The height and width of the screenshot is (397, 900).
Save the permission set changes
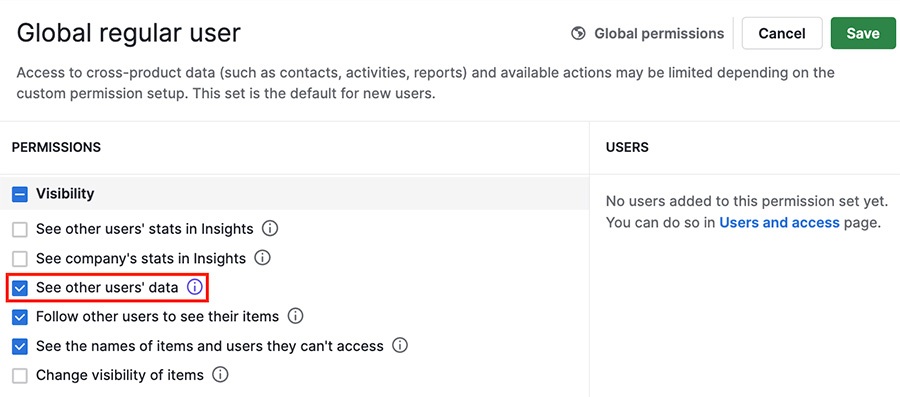pos(863,33)
